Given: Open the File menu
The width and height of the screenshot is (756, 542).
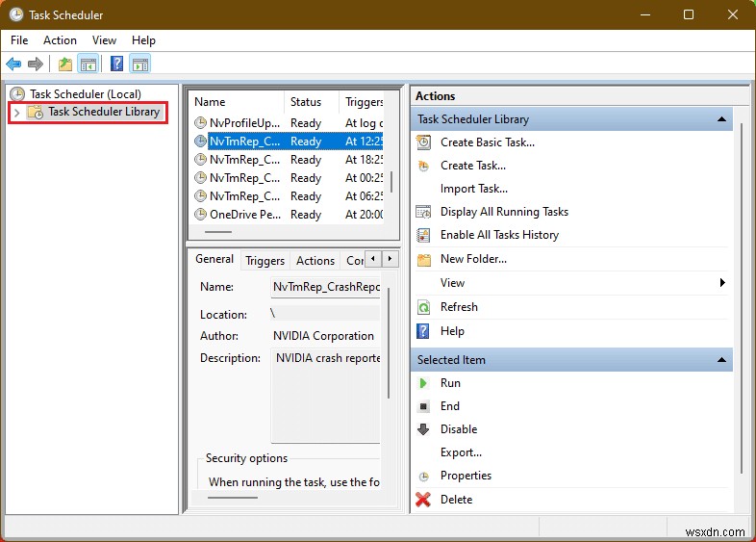Looking at the screenshot, I should [19, 40].
